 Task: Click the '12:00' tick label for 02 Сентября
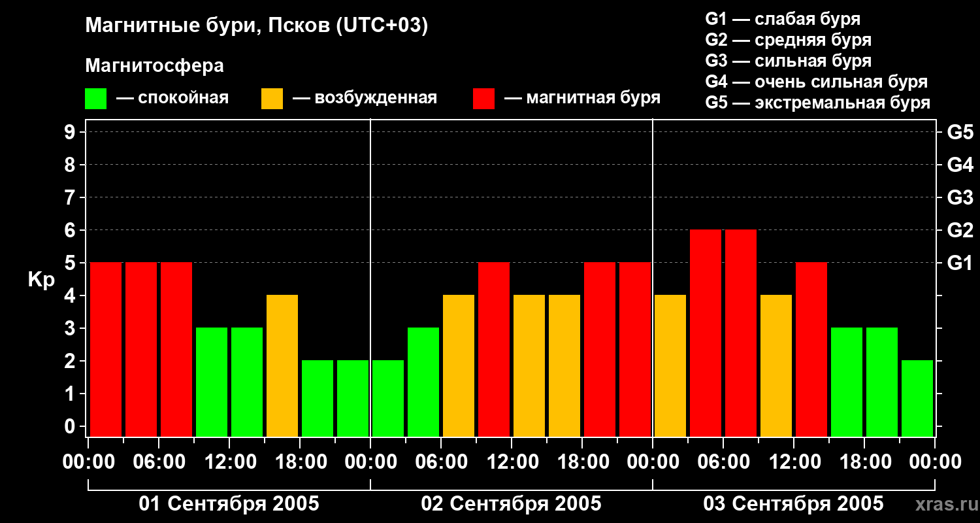(x=512, y=462)
